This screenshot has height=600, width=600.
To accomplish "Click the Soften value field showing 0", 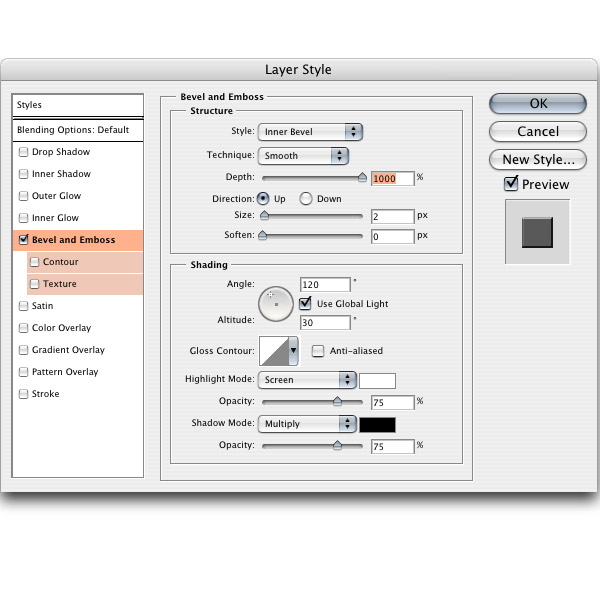I will click(393, 236).
